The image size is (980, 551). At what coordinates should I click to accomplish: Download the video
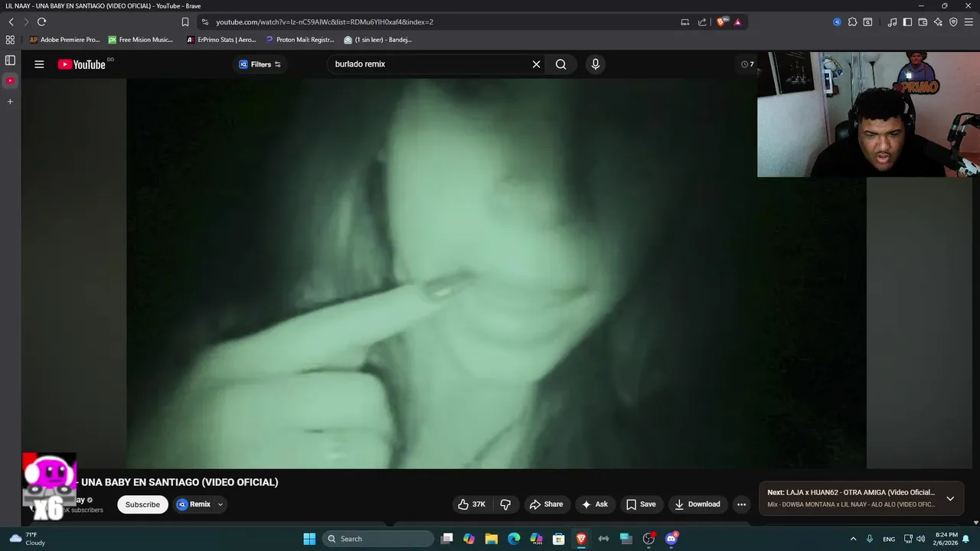[697, 504]
